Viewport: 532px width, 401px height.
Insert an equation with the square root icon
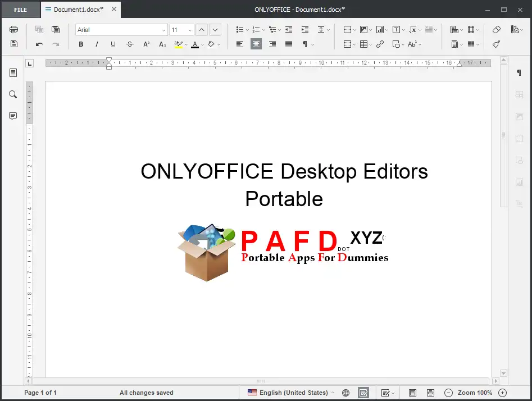[x=412, y=30]
